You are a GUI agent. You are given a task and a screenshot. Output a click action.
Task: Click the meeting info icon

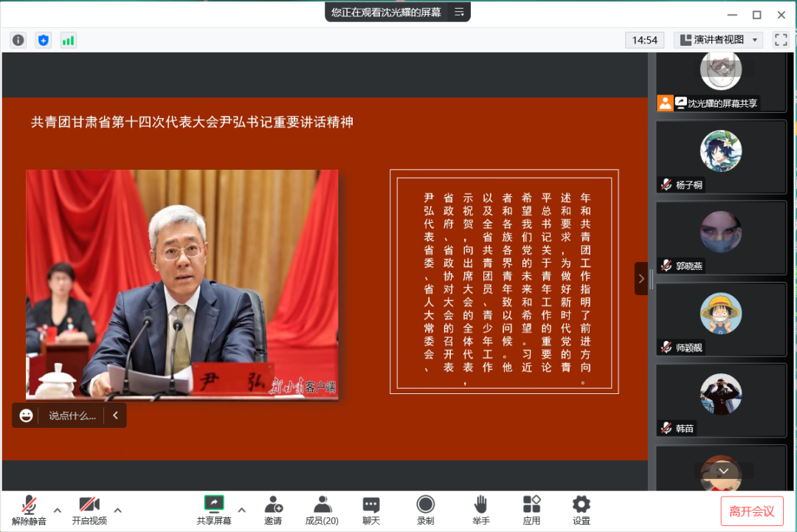(x=18, y=40)
